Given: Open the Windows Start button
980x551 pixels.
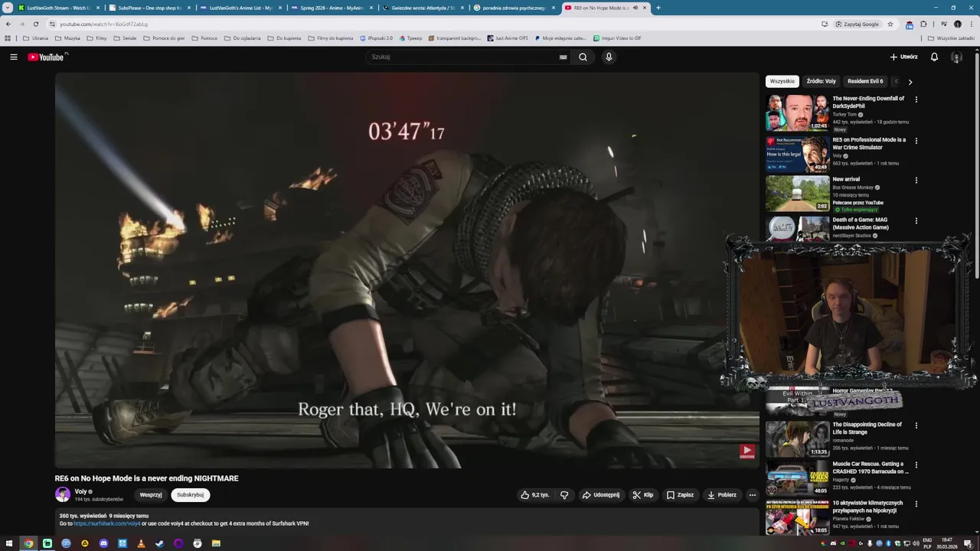Looking at the screenshot, I should (x=10, y=543).
